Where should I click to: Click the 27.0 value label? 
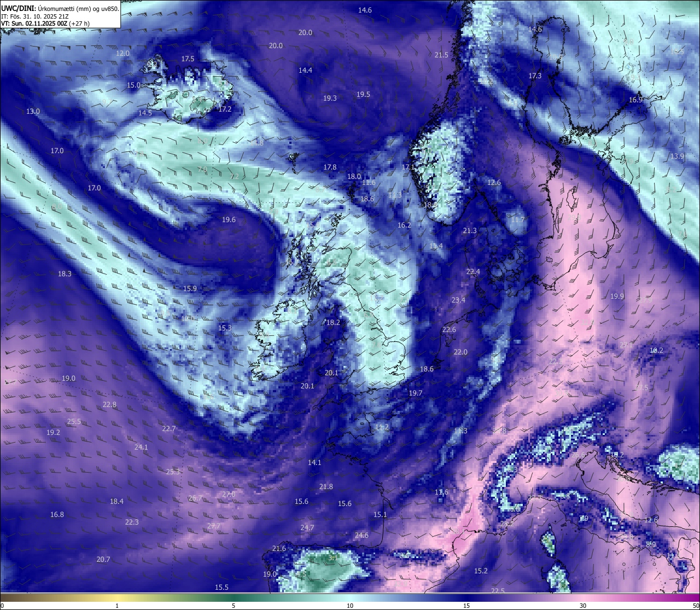click(229, 495)
